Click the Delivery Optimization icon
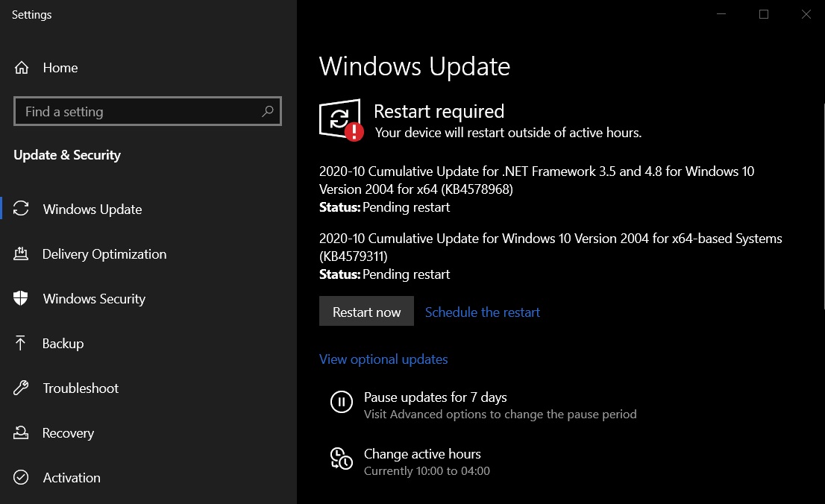 click(x=21, y=253)
